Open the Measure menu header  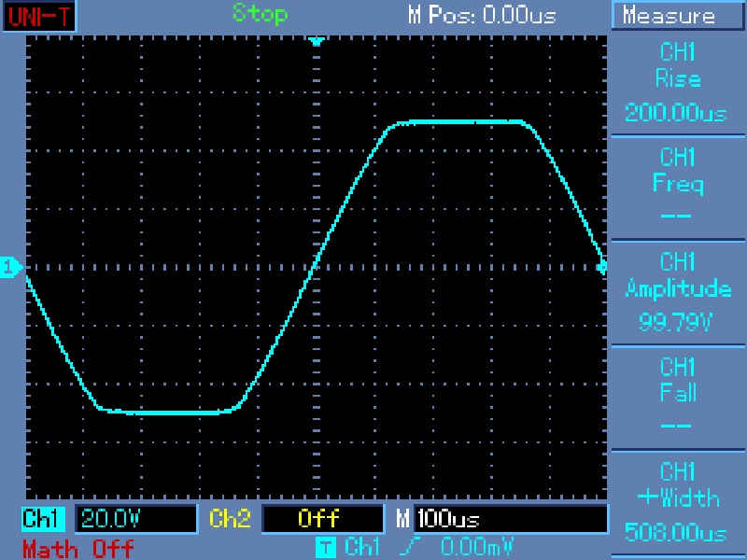[679, 16]
